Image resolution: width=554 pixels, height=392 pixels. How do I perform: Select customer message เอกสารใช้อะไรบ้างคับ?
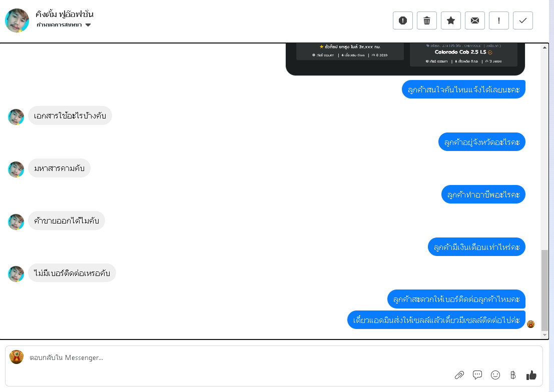[70, 115]
